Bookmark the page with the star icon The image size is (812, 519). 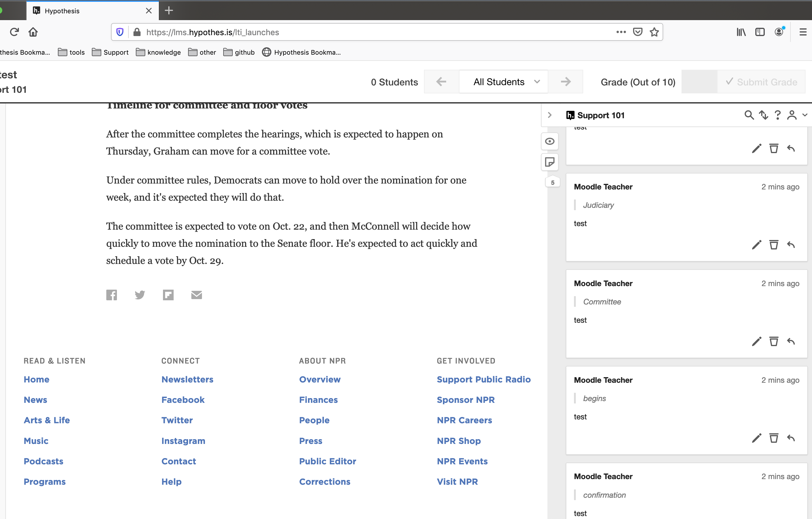tap(655, 32)
